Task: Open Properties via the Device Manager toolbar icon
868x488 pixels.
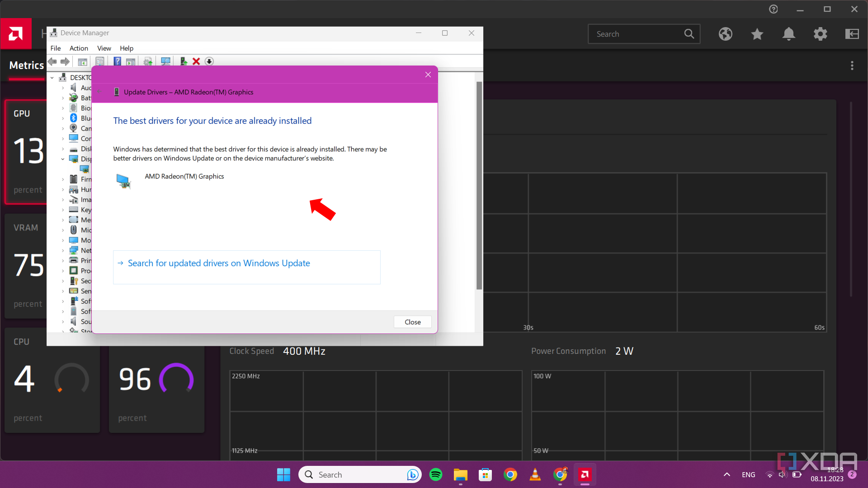Action: tap(100, 61)
